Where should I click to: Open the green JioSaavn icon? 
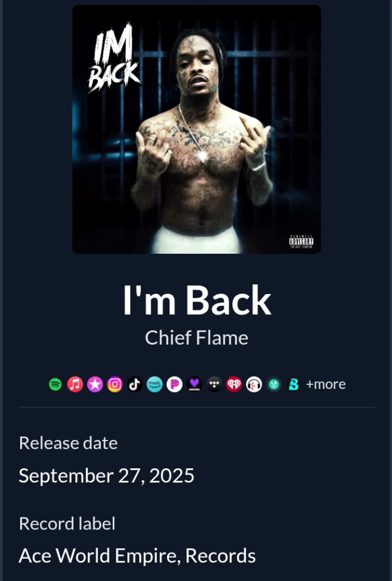click(274, 384)
